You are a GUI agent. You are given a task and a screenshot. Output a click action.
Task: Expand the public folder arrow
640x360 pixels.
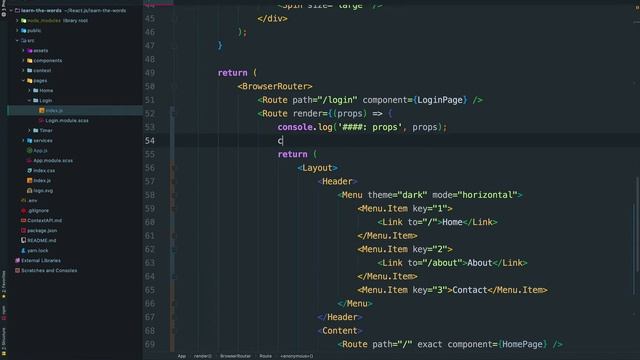pos(17,30)
